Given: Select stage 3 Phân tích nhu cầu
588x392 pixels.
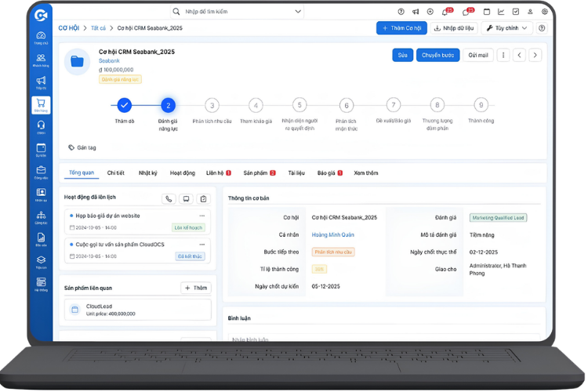Looking at the screenshot, I should [x=212, y=105].
